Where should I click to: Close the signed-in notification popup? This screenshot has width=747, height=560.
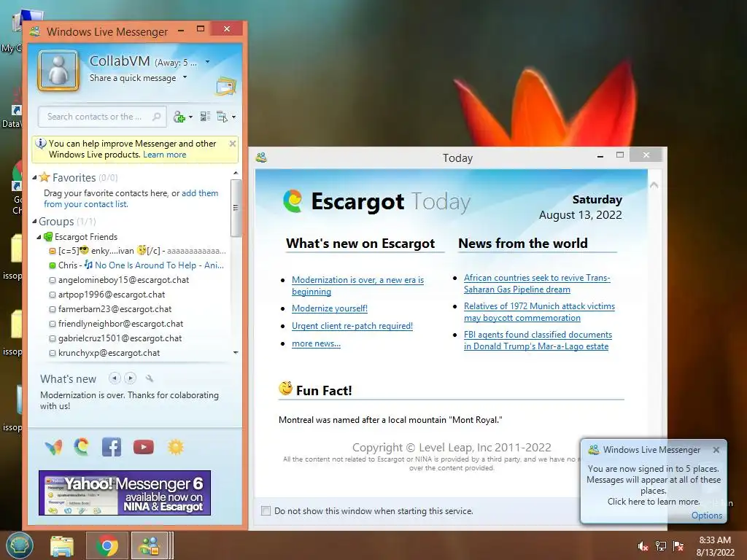pos(716,449)
